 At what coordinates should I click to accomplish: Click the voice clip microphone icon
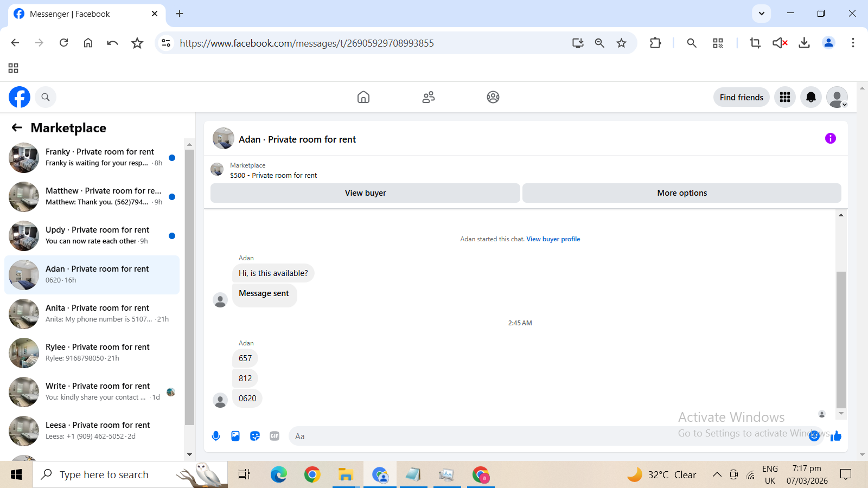point(216,436)
